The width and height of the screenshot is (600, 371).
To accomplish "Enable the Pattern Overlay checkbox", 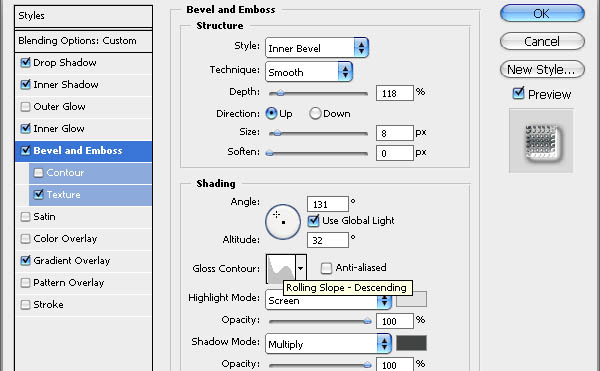I will [x=25, y=283].
